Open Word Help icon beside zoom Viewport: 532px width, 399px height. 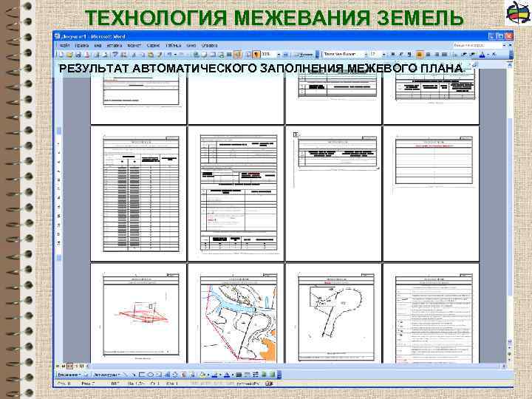point(285,55)
